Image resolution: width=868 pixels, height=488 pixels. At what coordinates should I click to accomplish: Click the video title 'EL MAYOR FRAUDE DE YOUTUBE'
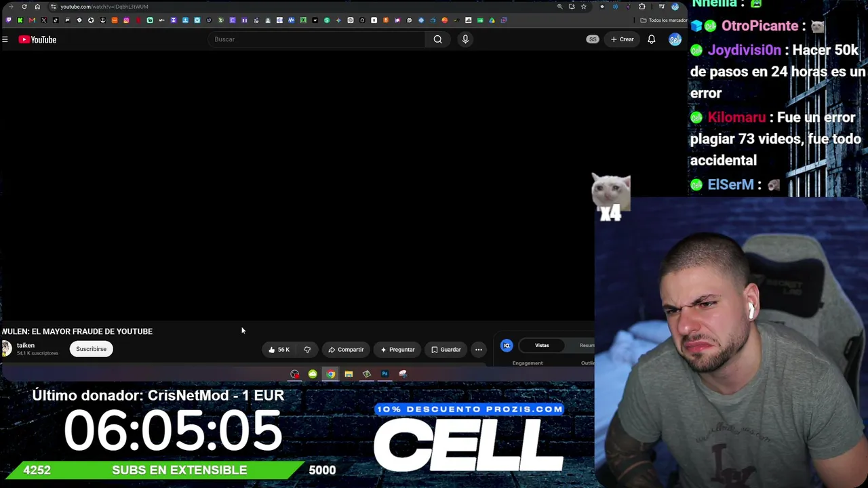click(92, 331)
